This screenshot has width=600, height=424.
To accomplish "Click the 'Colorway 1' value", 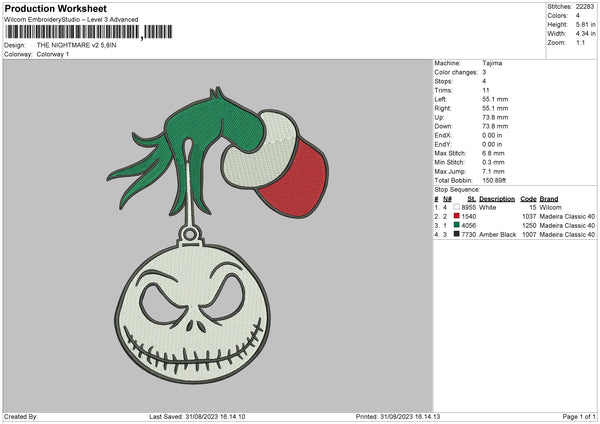I will (53, 54).
